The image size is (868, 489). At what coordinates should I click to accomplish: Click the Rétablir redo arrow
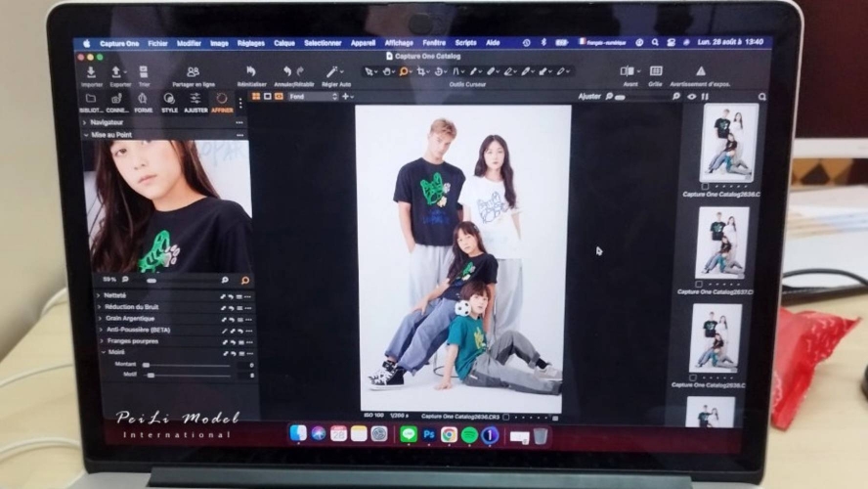(300, 71)
